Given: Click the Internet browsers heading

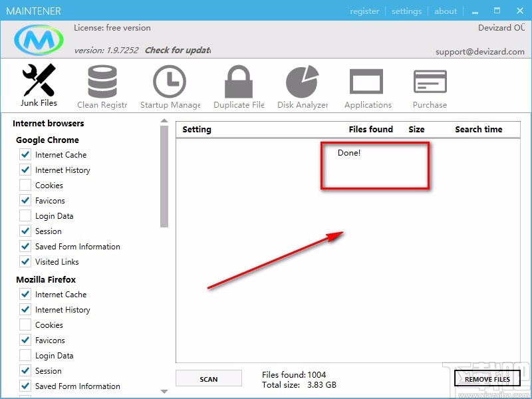Looking at the screenshot, I should coord(48,123).
